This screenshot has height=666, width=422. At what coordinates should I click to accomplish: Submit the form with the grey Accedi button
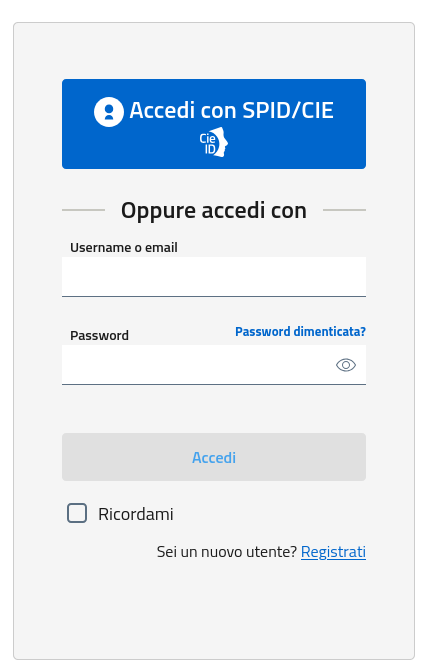(x=214, y=457)
